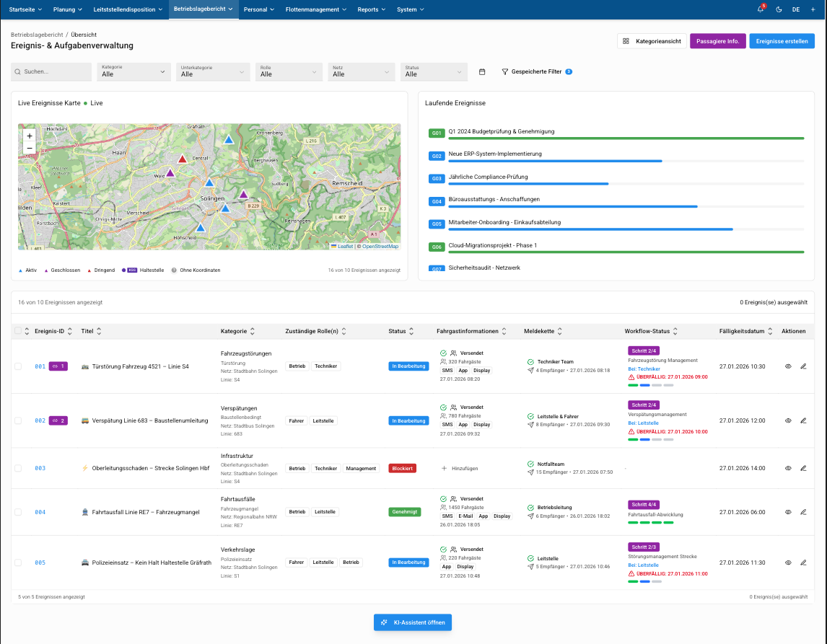Viewport: 827px width, 644px height.
Task: Zoom out on the live events map
Action: 30,149
